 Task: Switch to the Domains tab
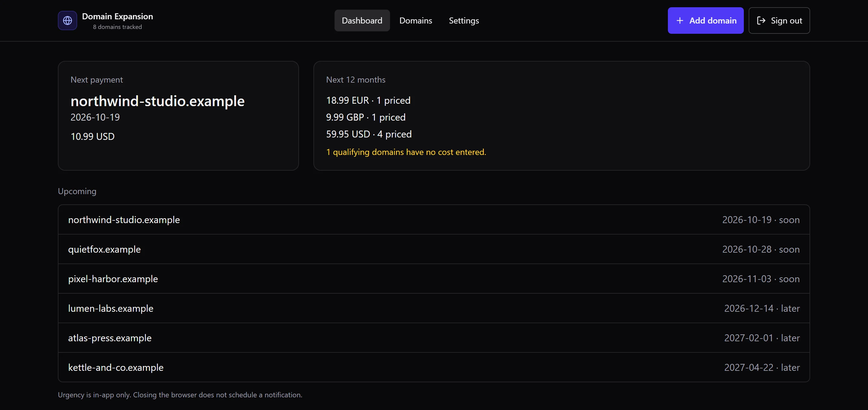click(416, 20)
